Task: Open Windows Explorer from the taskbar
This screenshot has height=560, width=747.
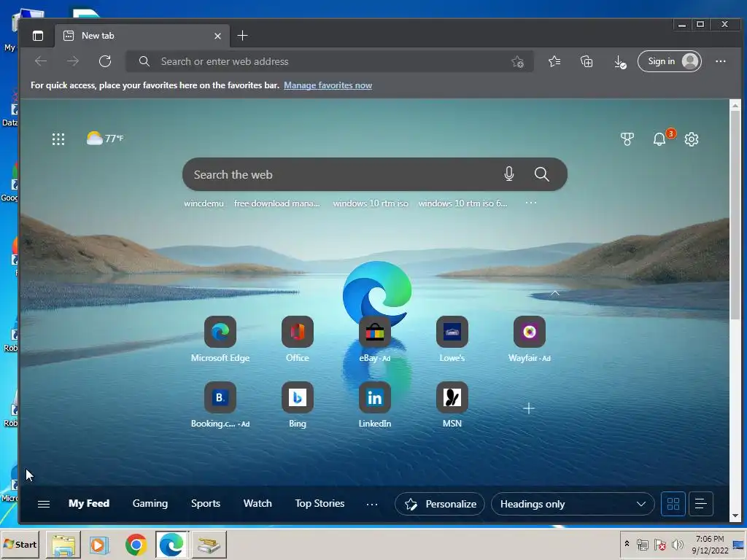Action: (x=63, y=545)
